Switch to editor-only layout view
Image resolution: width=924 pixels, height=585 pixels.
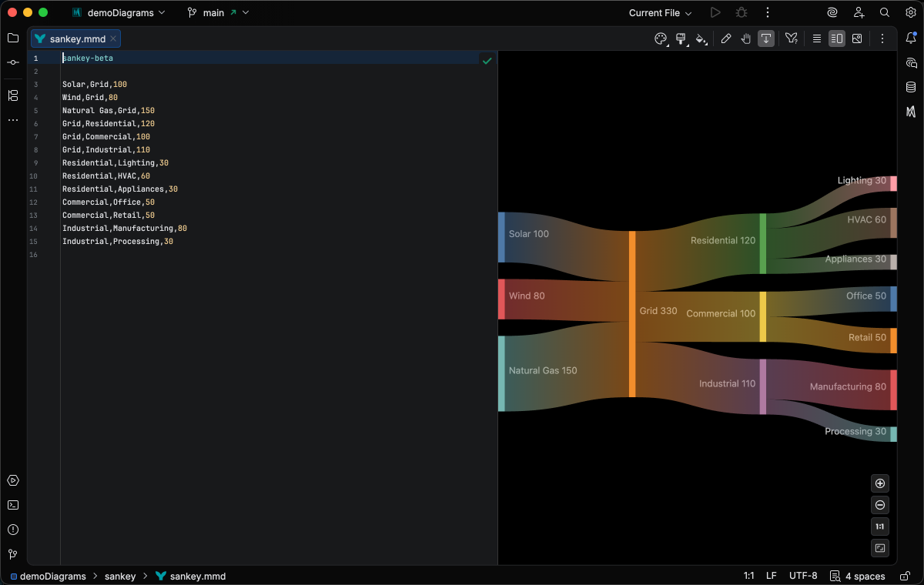tap(816, 38)
